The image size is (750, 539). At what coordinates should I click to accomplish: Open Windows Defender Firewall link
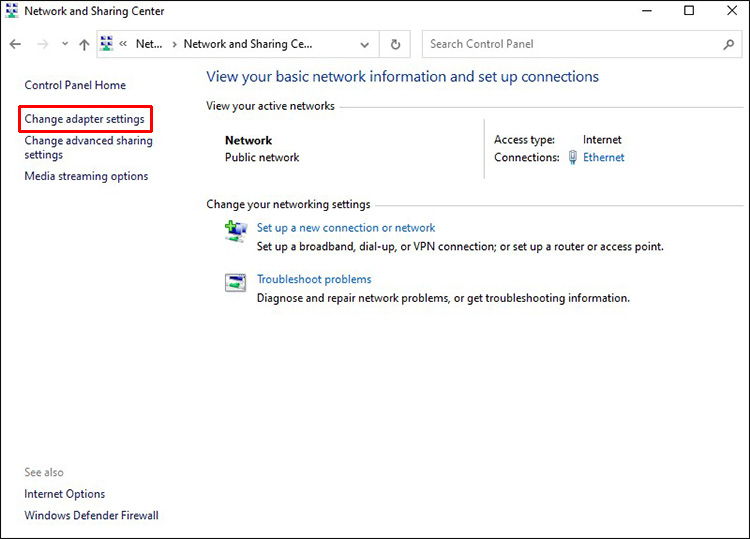[x=91, y=516]
